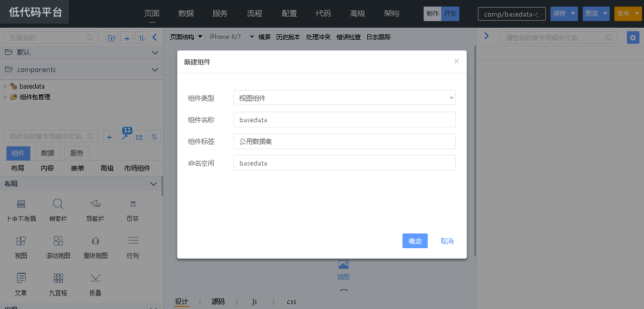This screenshot has height=309, width=644.
Task: Switch mode toggle to 制作
Action: click(x=432, y=14)
